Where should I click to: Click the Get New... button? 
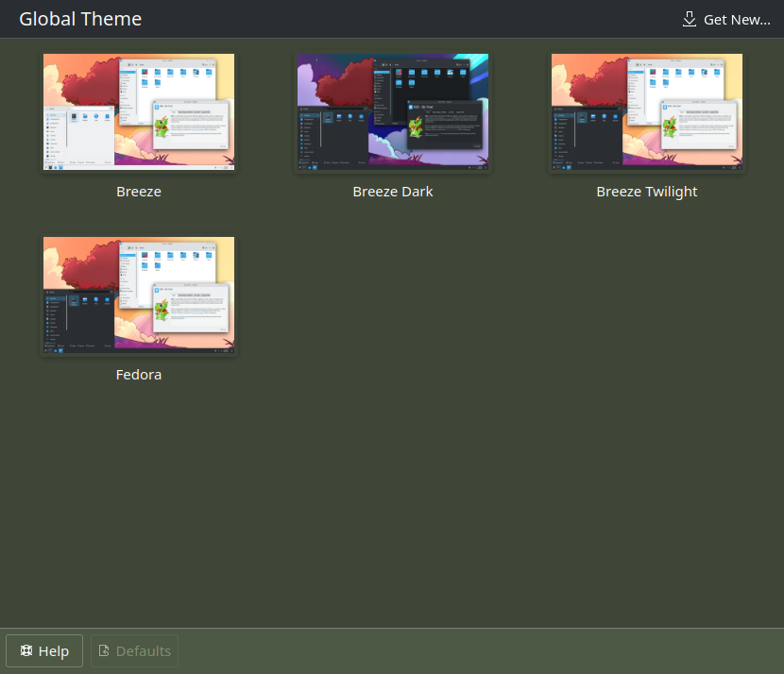coord(726,20)
